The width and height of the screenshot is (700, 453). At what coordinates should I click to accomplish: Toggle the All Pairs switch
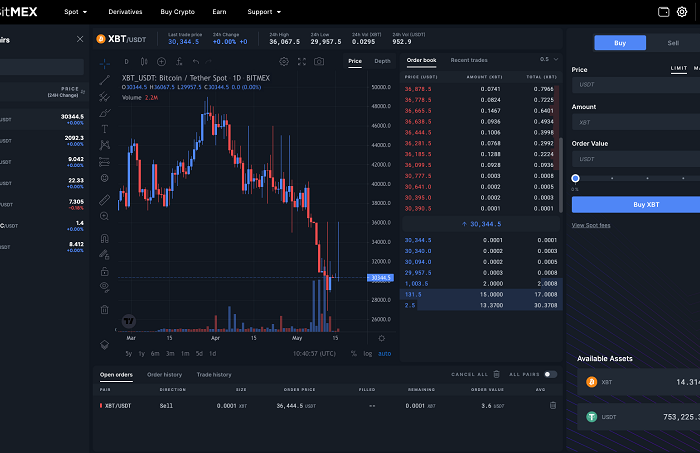549,374
